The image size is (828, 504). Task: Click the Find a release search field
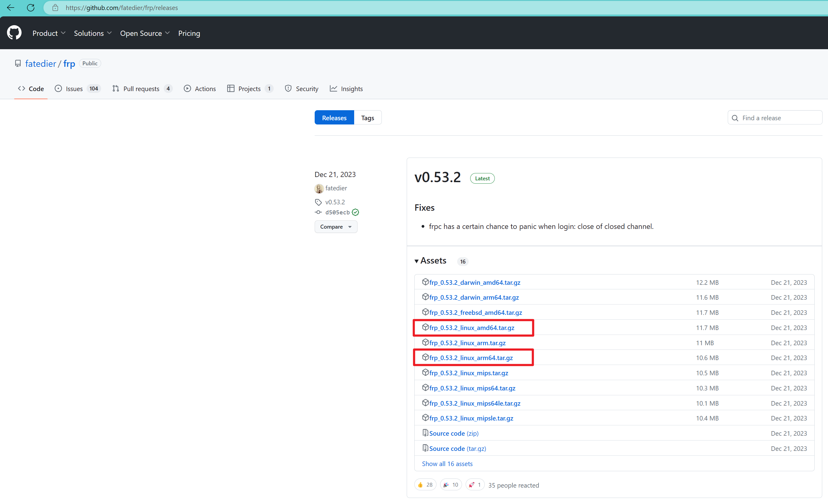coord(775,117)
